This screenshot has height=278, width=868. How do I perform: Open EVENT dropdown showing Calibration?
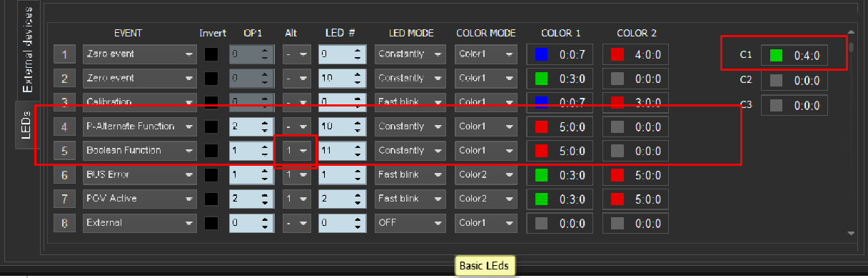139,102
